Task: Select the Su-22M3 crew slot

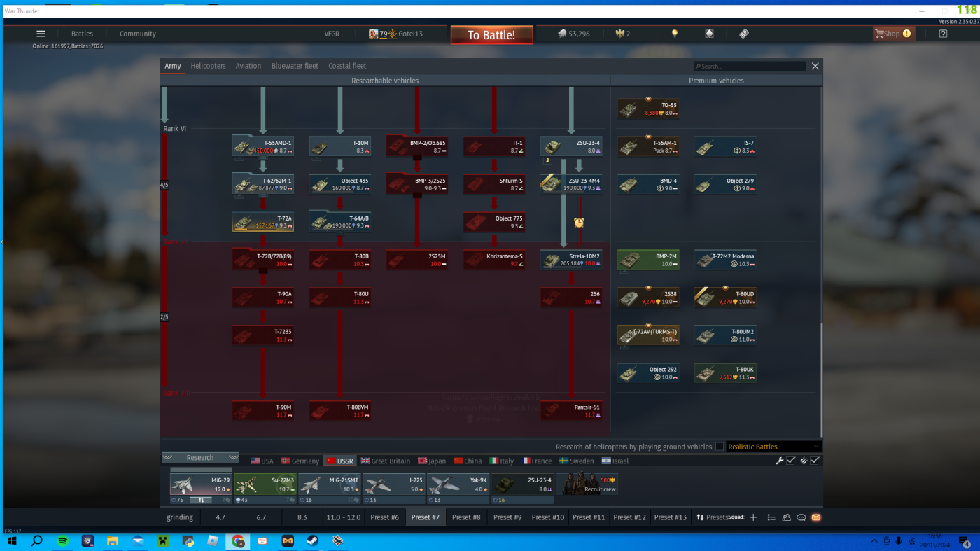Action: click(265, 484)
